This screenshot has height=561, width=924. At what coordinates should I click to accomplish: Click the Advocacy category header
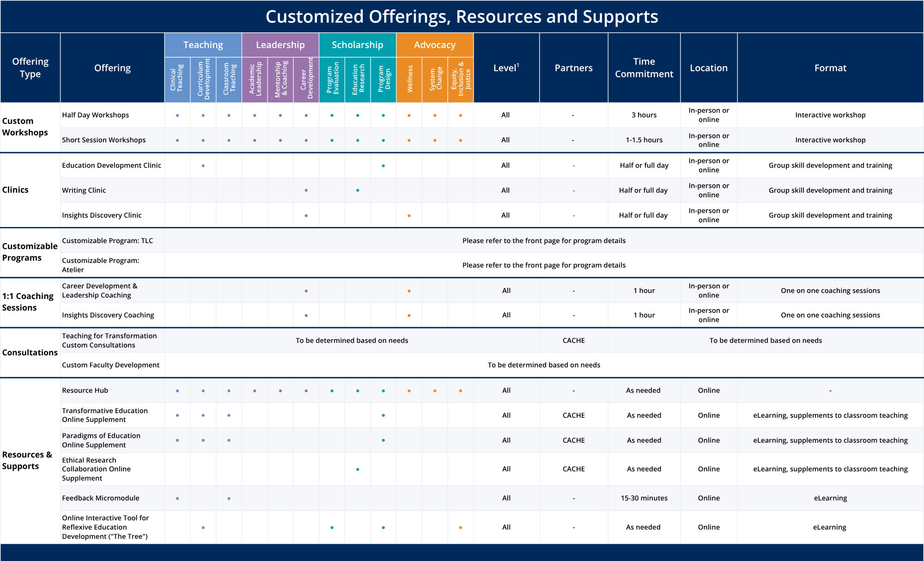click(434, 45)
